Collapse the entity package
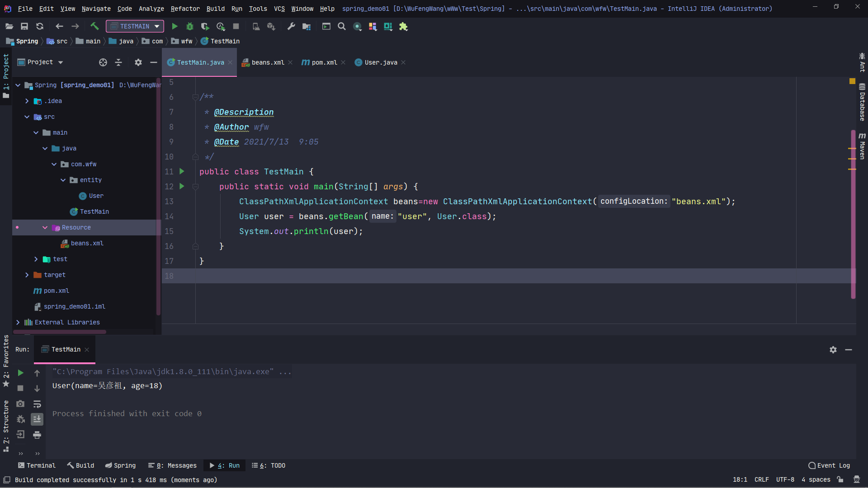Viewport: 868px width, 488px height. (63, 180)
